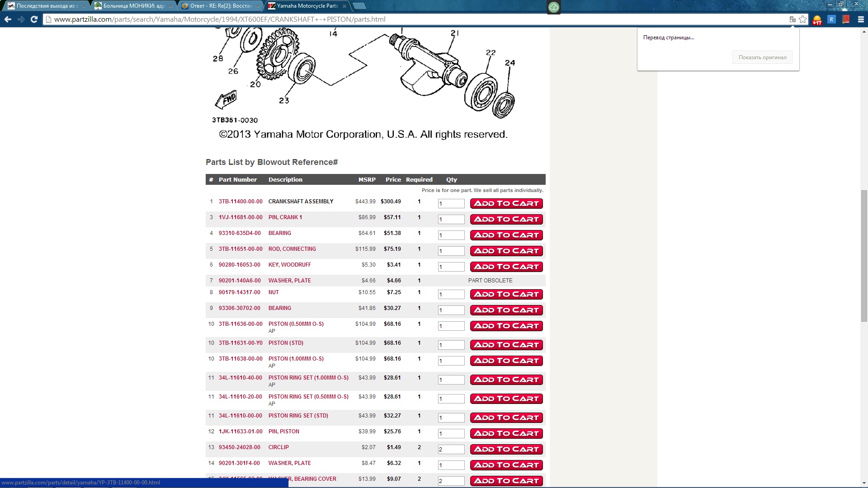
Task: Click the green cloud icon at top
Action: (554, 7)
